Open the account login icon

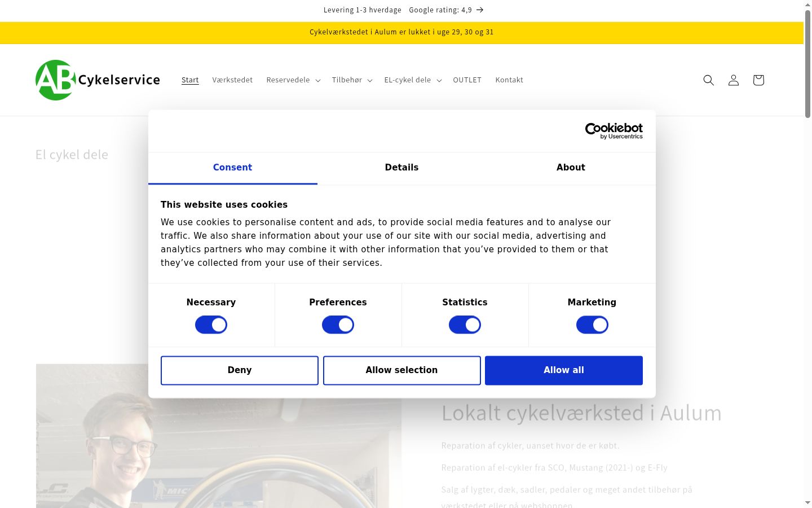click(x=734, y=80)
